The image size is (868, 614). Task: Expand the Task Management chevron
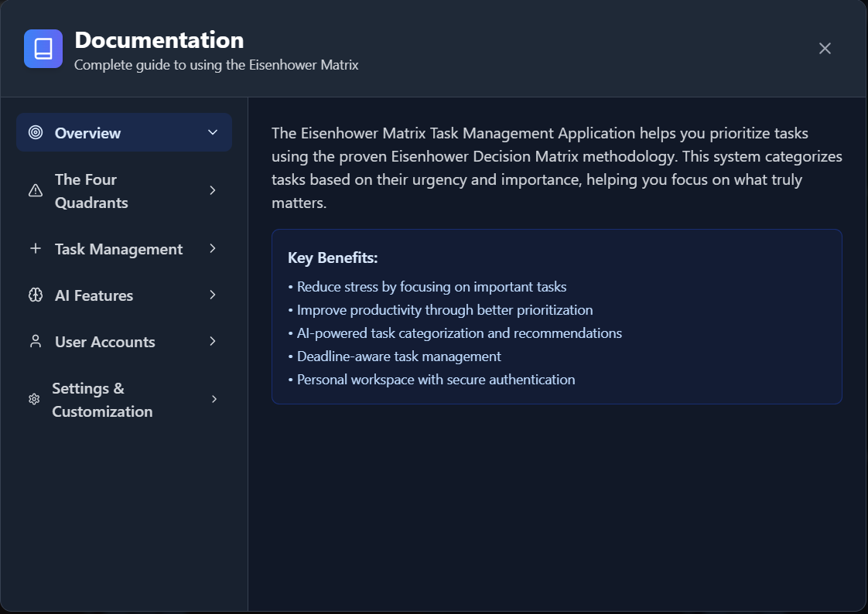[213, 248]
